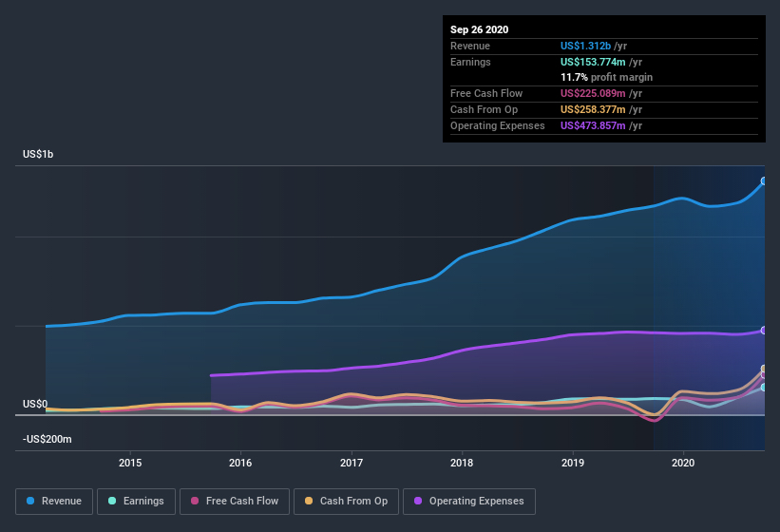Click the US$1b y-axis label

tap(38, 154)
